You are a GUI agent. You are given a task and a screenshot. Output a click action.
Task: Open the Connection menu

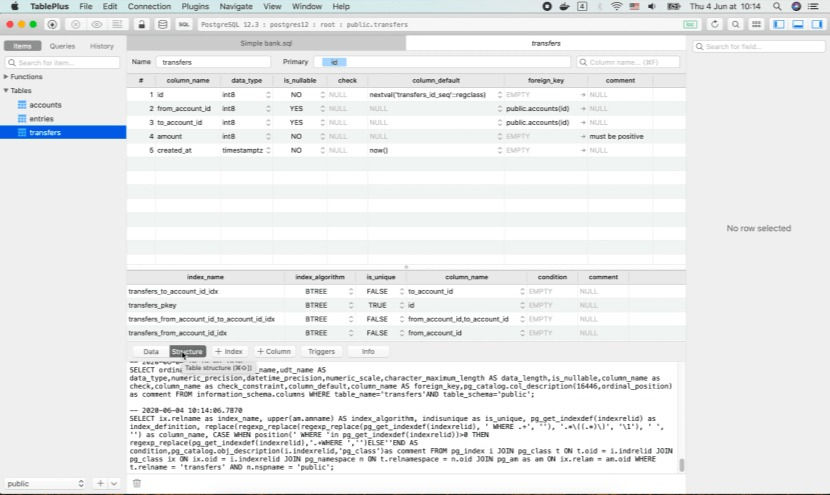(149, 6)
